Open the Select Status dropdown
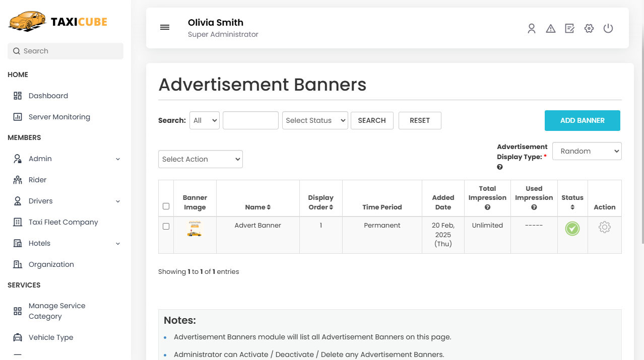This screenshot has height=360, width=644. [x=315, y=120]
